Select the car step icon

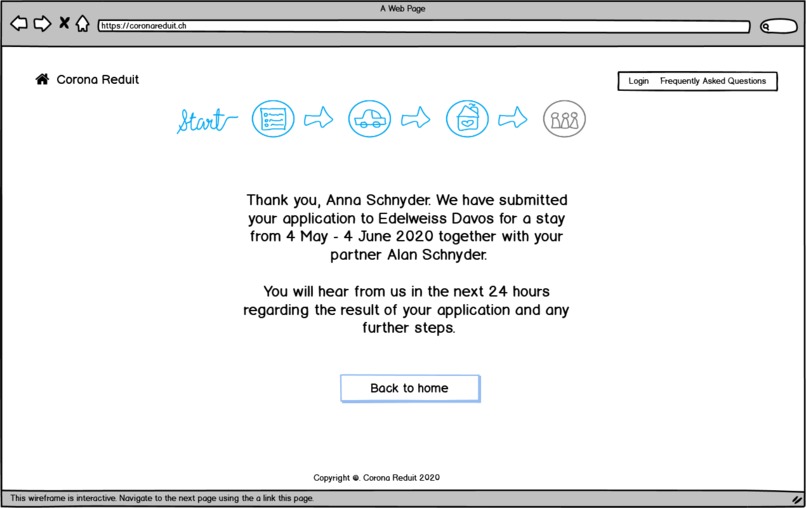point(370,119)
